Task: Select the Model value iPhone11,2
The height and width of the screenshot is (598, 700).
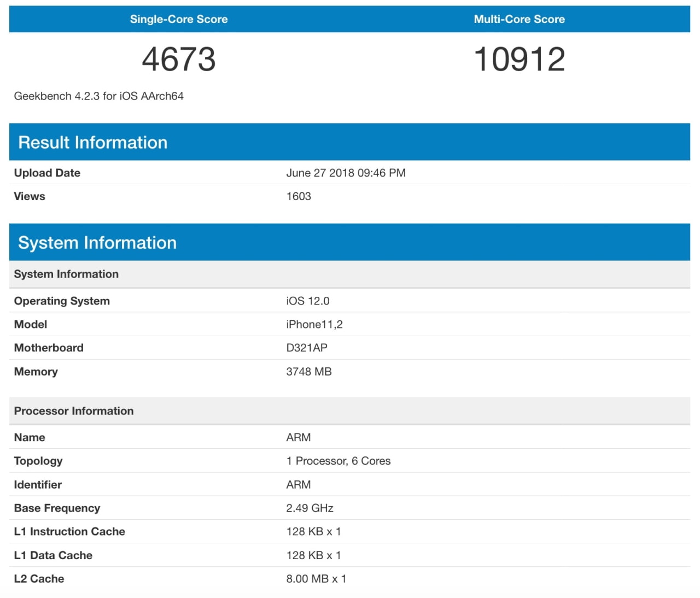Action: [314, 324]
